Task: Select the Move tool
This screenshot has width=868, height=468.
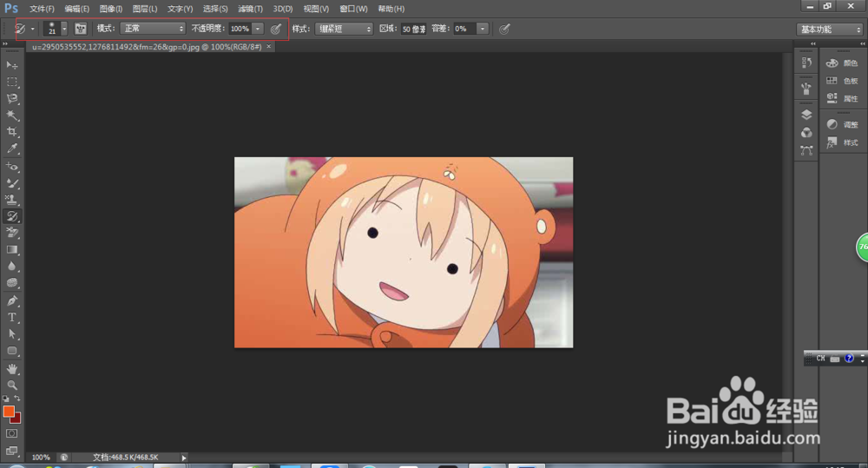Action: point(11,65)
